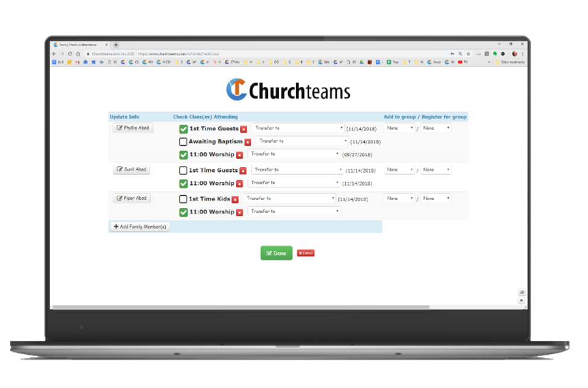
Task: Check Sunil's 1st Time Guests checkbox
Action: (183, 171)
